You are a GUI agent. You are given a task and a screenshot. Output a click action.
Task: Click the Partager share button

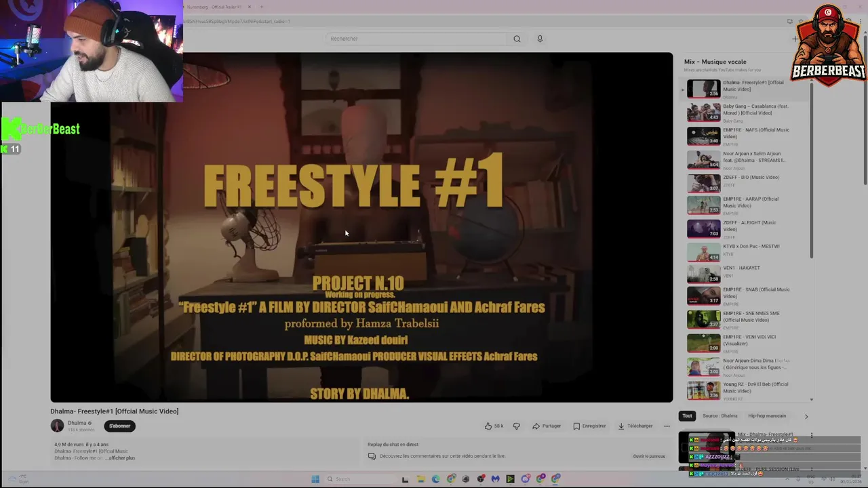547,426
